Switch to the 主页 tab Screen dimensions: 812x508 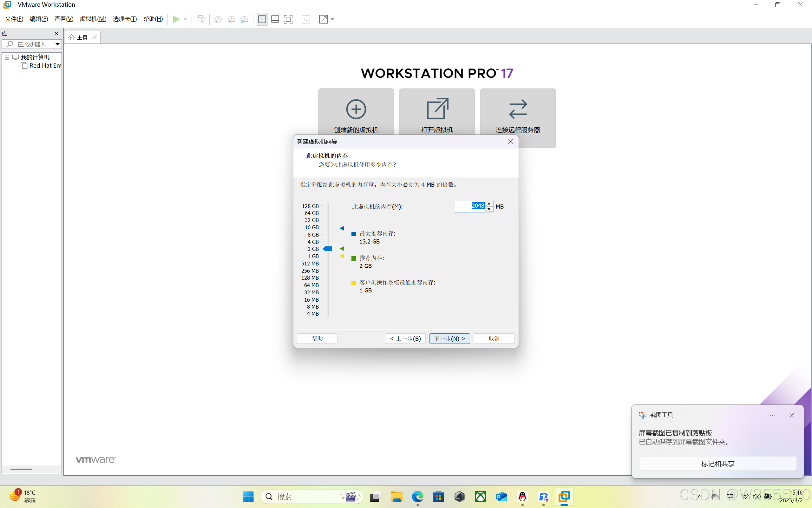82,37
